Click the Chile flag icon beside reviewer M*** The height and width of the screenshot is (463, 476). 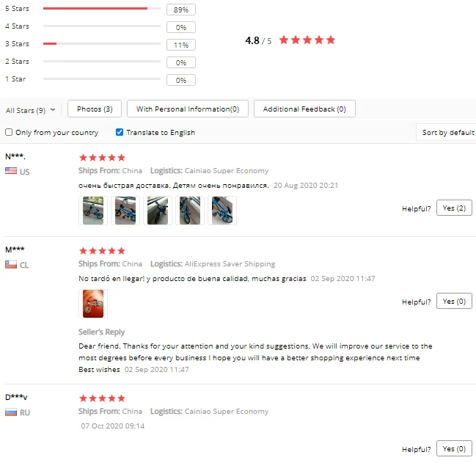point(11,264)
